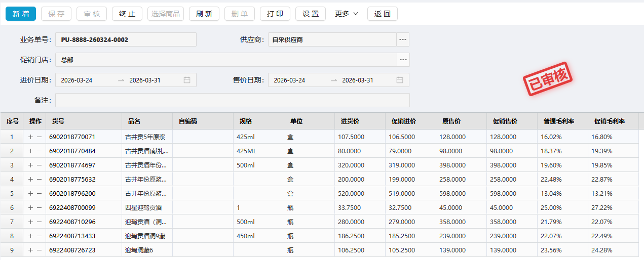Click the minus icon in row 3
644x260 pixels.
[39, 165]
